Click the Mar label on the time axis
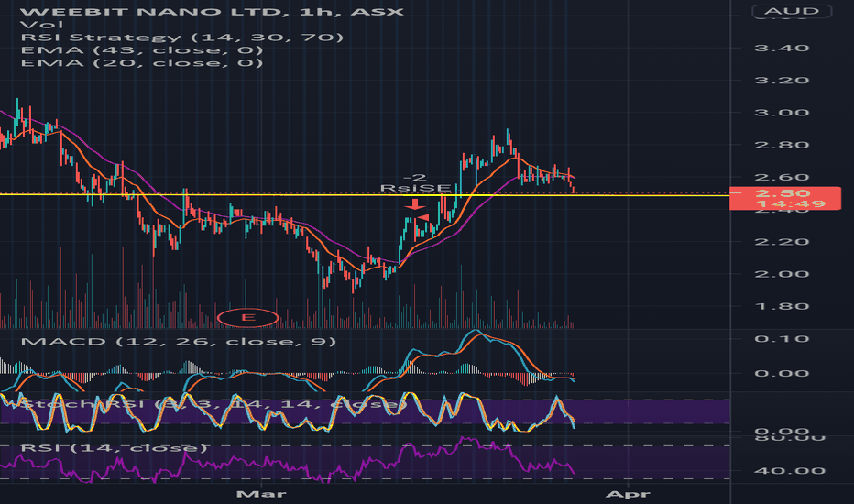Image resolution: width=854 pixels, height=504 pixels. 261,494
